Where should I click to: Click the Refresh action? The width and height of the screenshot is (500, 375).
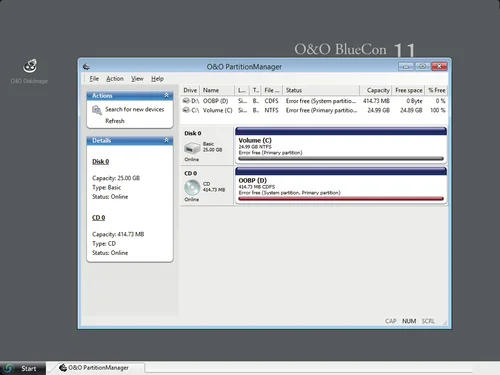[115, 121]
